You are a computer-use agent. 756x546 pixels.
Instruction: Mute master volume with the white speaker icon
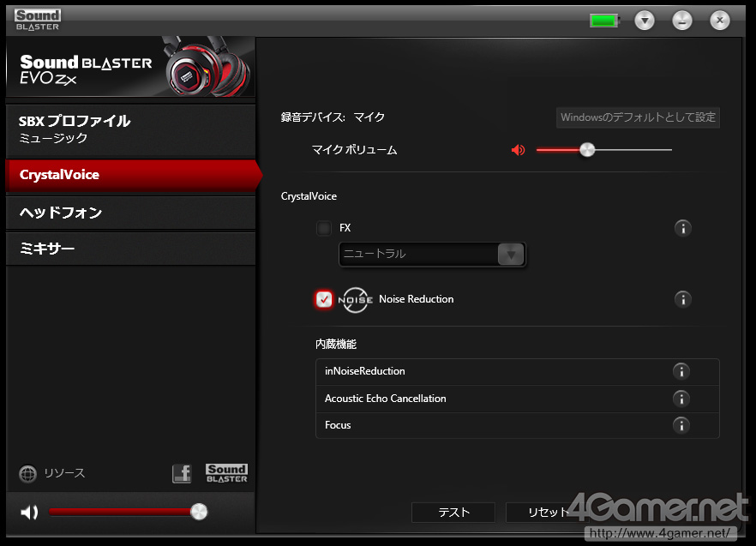pyautogui.click(x=29, y=512)
